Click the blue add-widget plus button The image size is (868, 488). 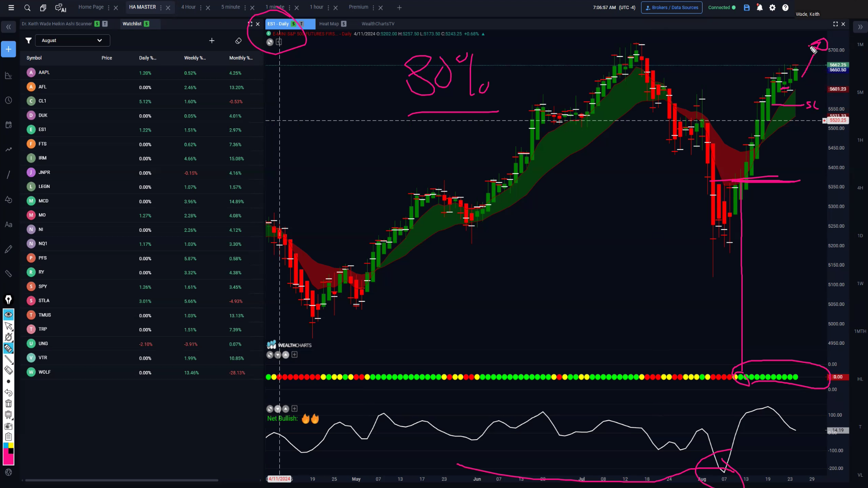click(9, 49)
